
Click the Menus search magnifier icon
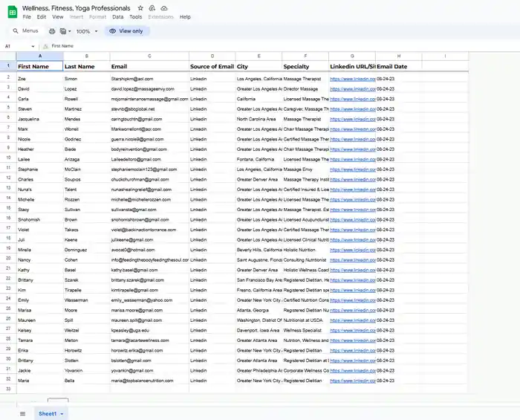(x=16, y=31)
